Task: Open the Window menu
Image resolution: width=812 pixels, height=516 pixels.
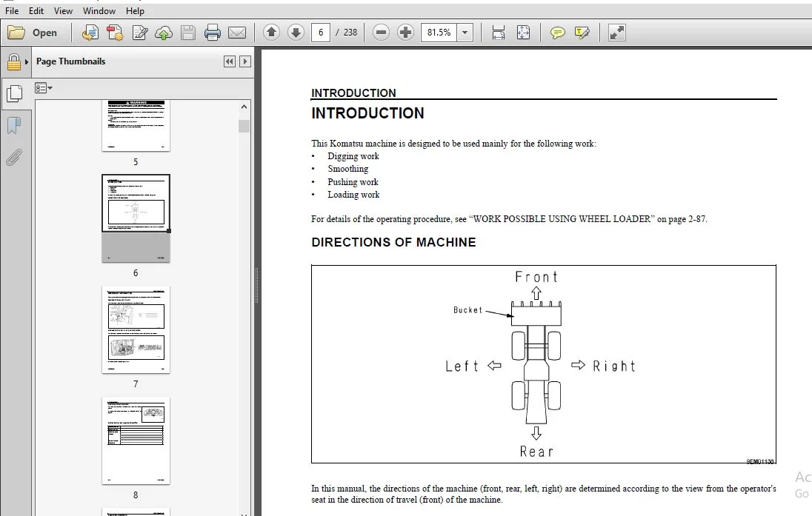Action: [99, 11]
